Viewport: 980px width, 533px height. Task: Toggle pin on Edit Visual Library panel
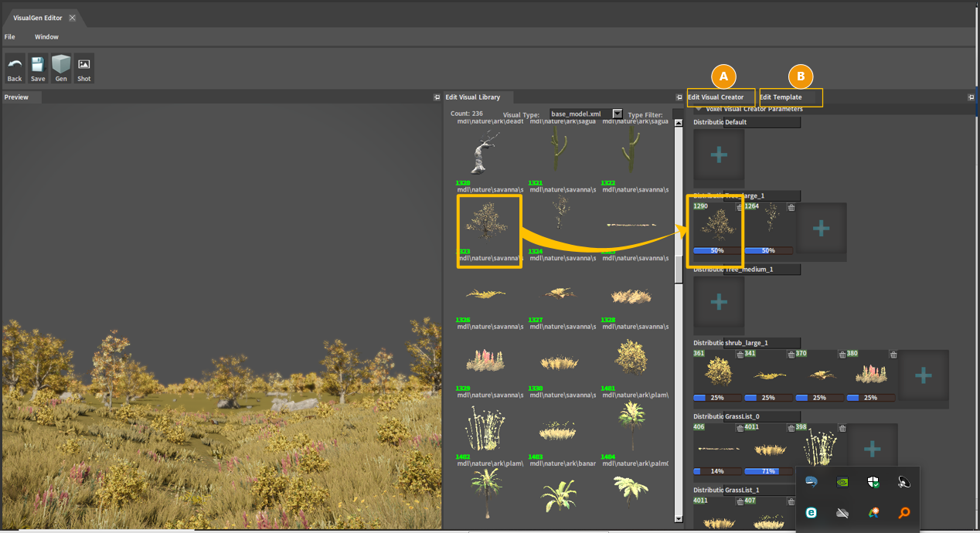[x=678, y=97]
